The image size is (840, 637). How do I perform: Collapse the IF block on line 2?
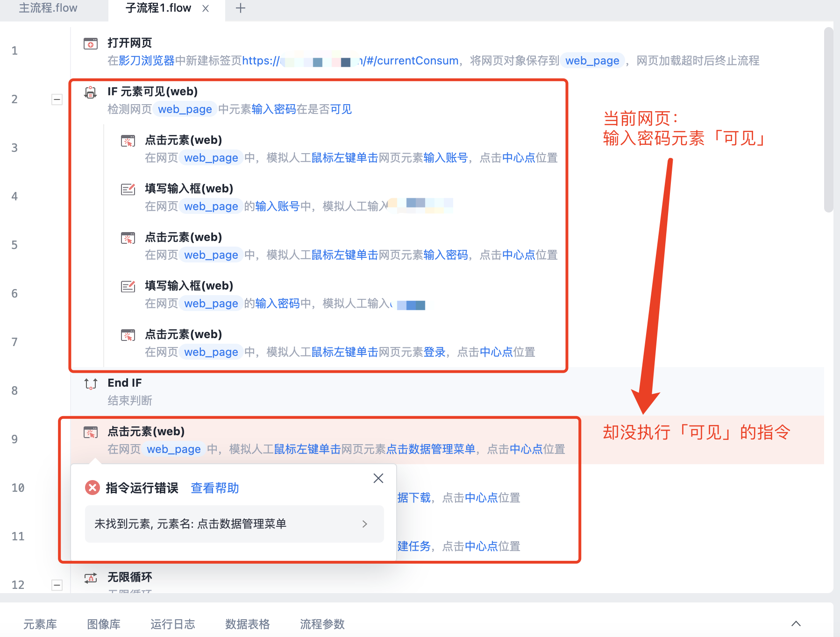pyautogui.click(x=57, y=99)
